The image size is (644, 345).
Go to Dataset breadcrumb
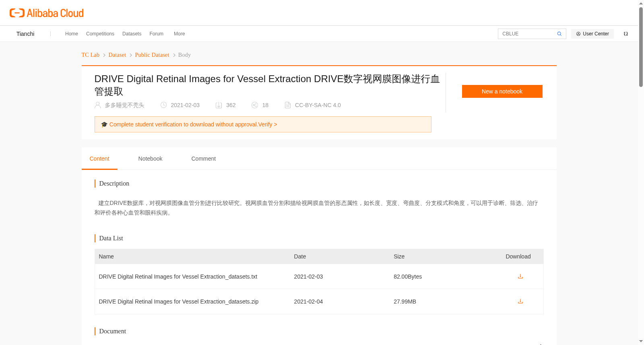point(117,55)
